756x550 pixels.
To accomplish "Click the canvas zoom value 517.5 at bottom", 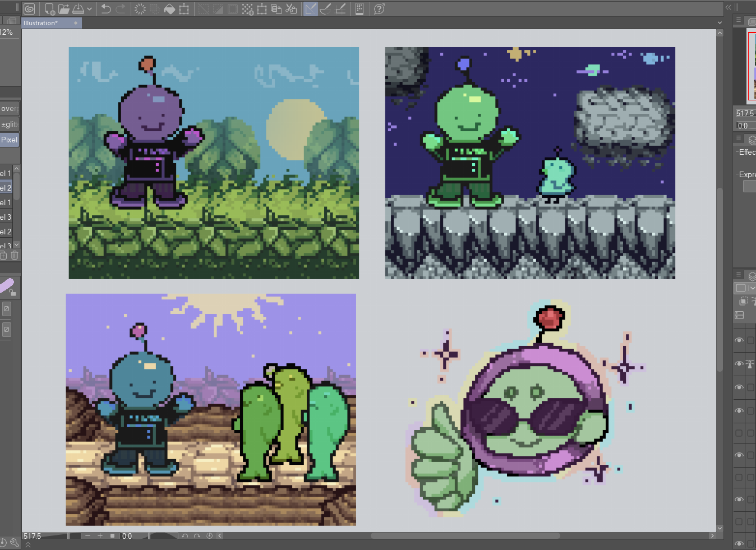I will coord(33,536).
